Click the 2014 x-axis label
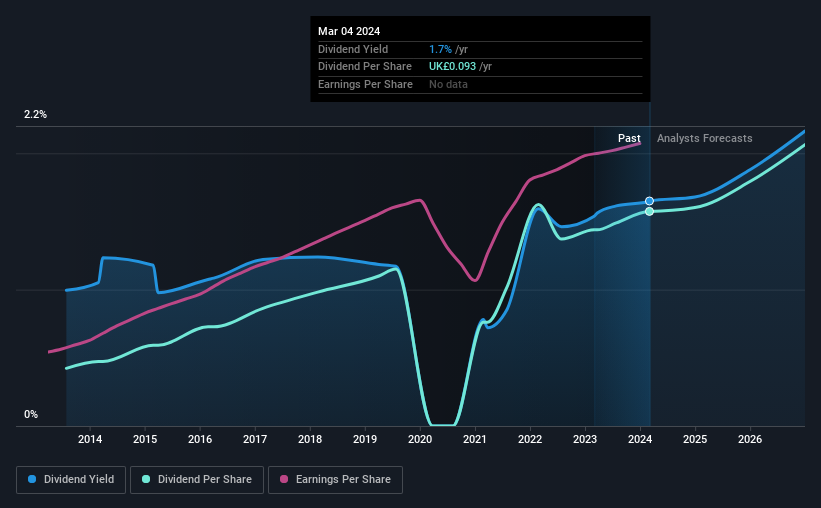Viewport: 821px width, 508px height. (90, 439)
